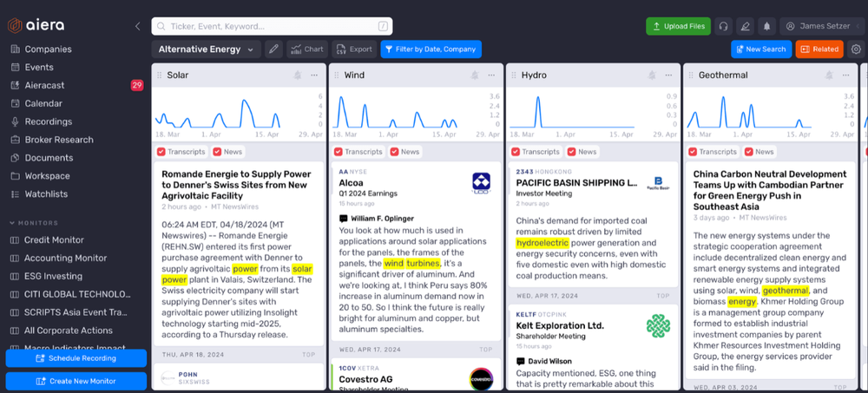Open the James Setzer user menu

821,26
